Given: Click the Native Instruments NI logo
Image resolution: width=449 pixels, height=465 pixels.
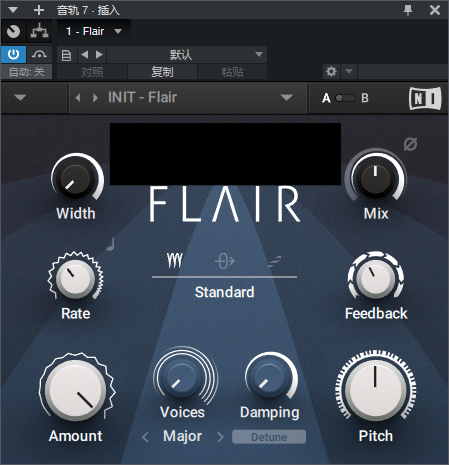Looking at the screenshot, I should coord(425,98).
